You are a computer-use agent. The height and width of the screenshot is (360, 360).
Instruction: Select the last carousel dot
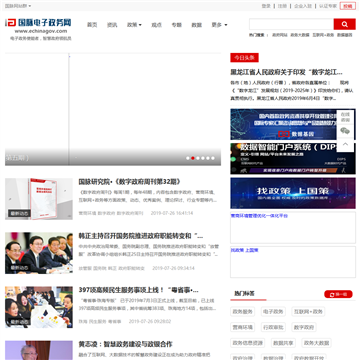213,158
